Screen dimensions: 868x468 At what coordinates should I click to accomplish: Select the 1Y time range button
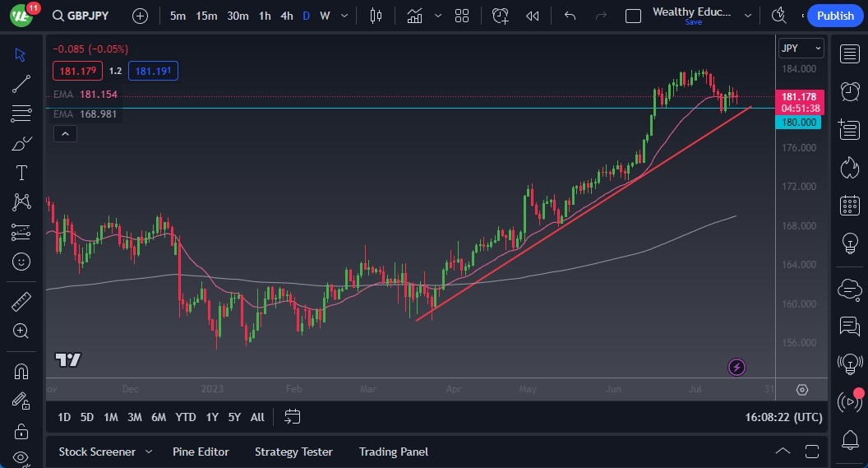point(212,417)
